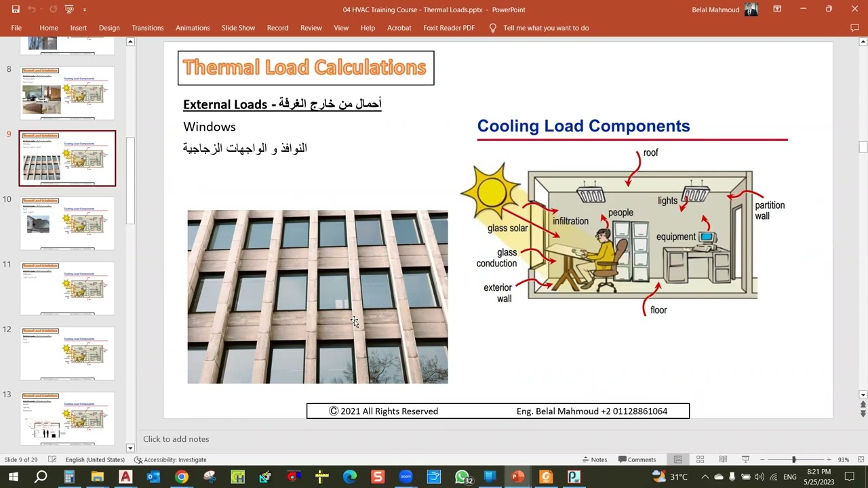This screenshot has height=488, width=868.
Task: Click the Next Slide double-arrow button
Action: point(863,413)
